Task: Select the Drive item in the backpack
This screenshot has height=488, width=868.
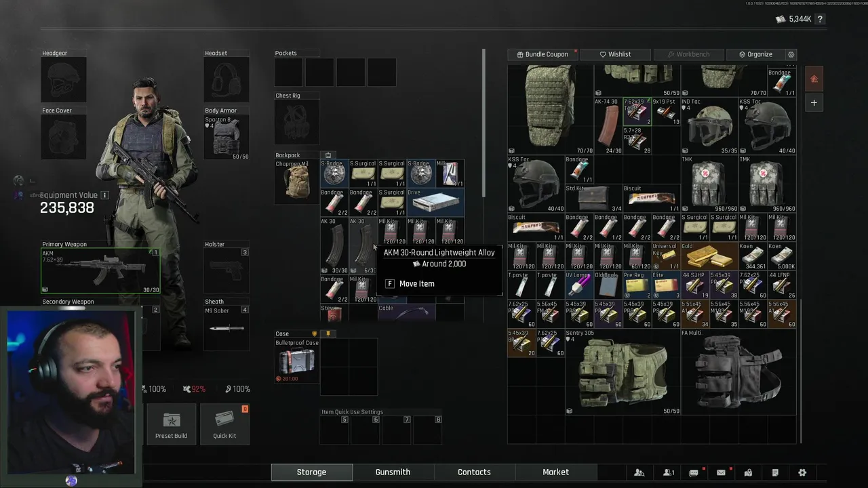Action: [x=435, y=202]
